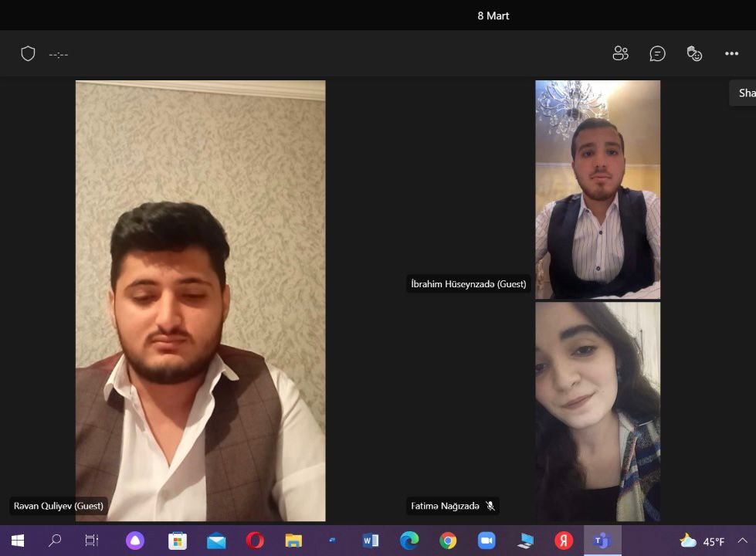Image resolution: width=756 pixels, height=556 pixels.
Task: Open the participants panel icon
Action: point(620,53)
